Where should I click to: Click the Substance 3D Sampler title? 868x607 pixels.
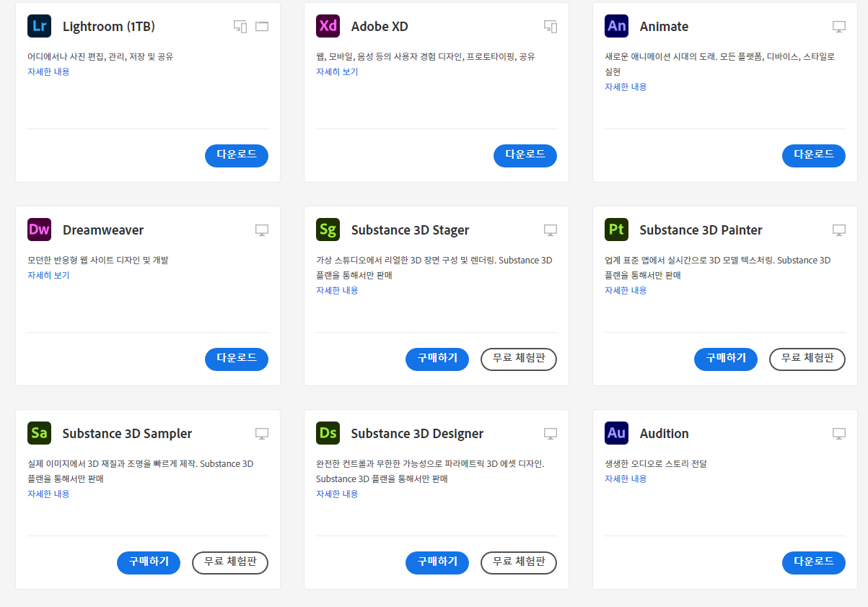(x=127, y=434)
